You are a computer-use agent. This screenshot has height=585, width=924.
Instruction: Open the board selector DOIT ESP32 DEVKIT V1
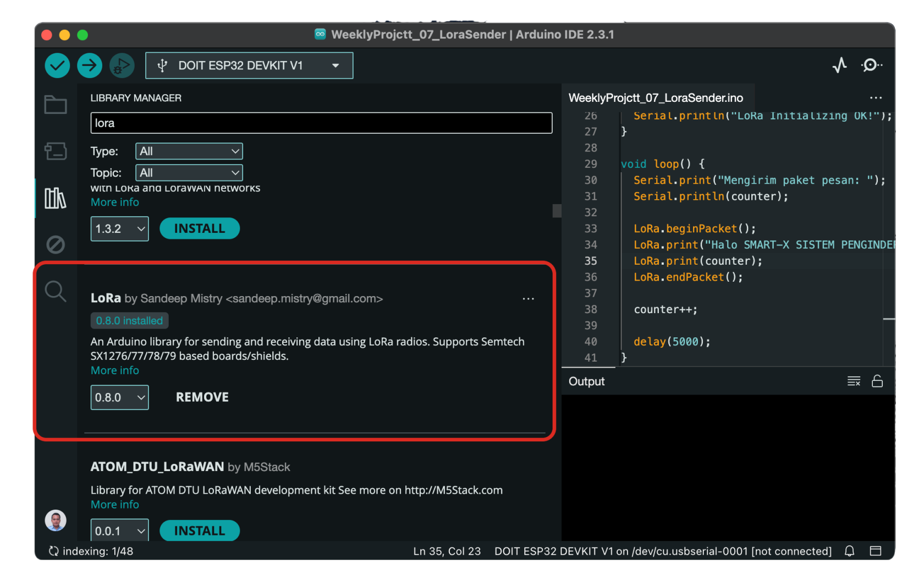[249, 66]
